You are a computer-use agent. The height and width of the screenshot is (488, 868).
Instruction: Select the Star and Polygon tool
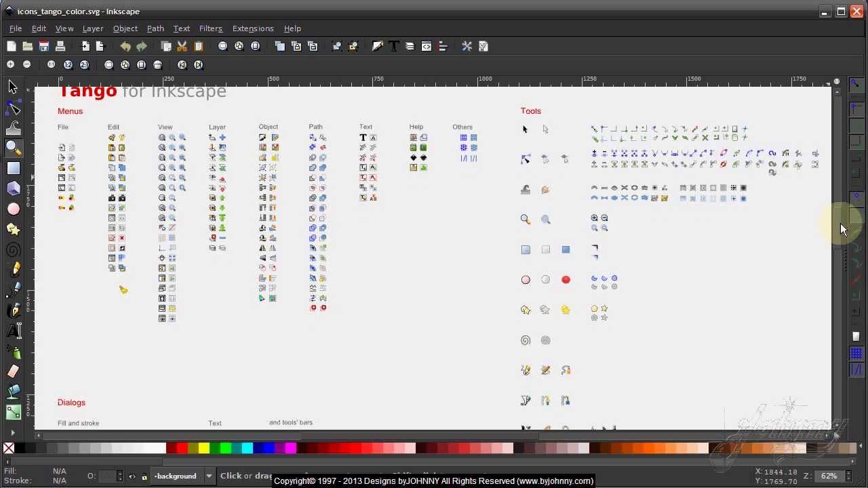[13, 229]
